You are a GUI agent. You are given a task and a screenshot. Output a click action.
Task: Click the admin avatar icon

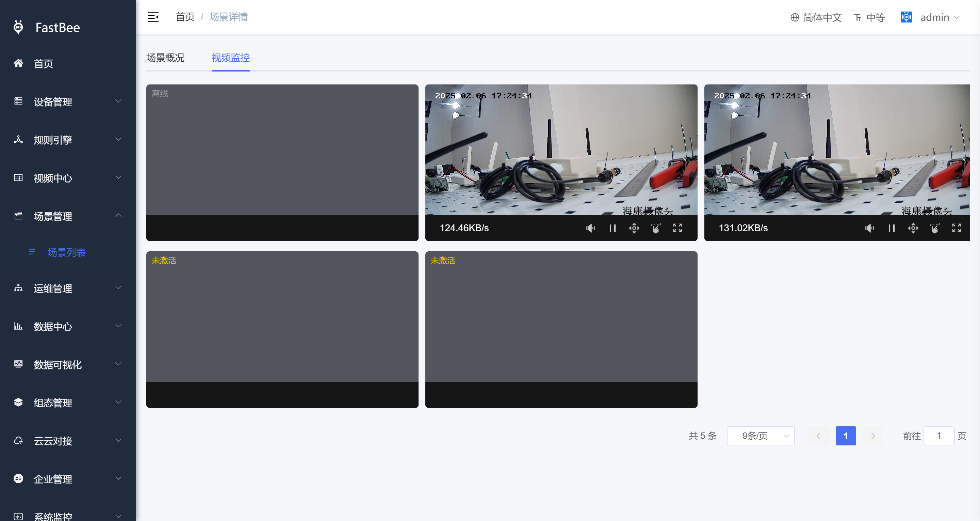point(906,17)
